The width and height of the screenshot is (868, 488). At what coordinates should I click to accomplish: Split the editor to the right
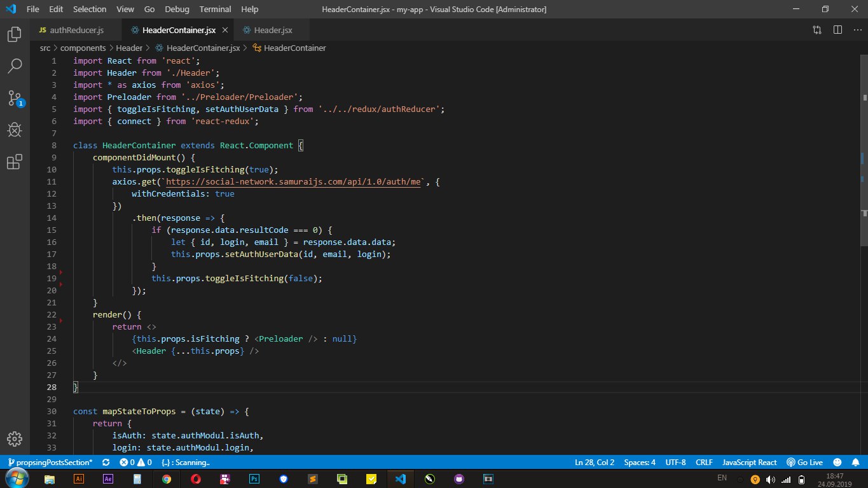click(837, 30)
